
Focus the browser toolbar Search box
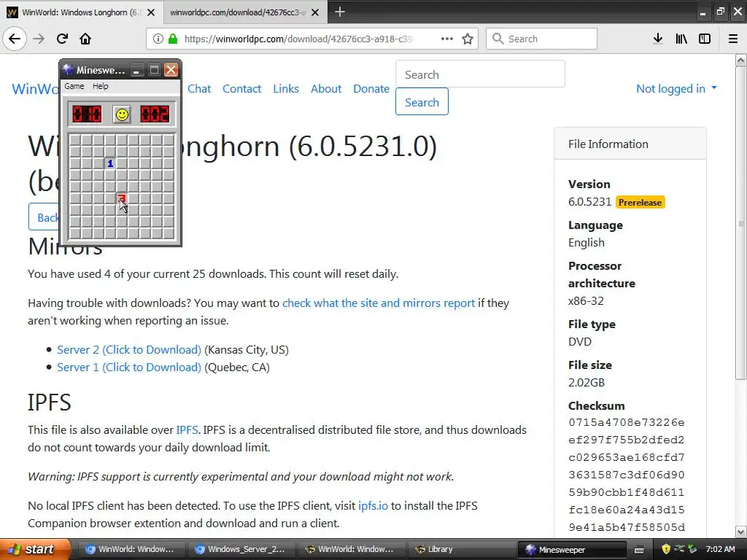(542, 39)
